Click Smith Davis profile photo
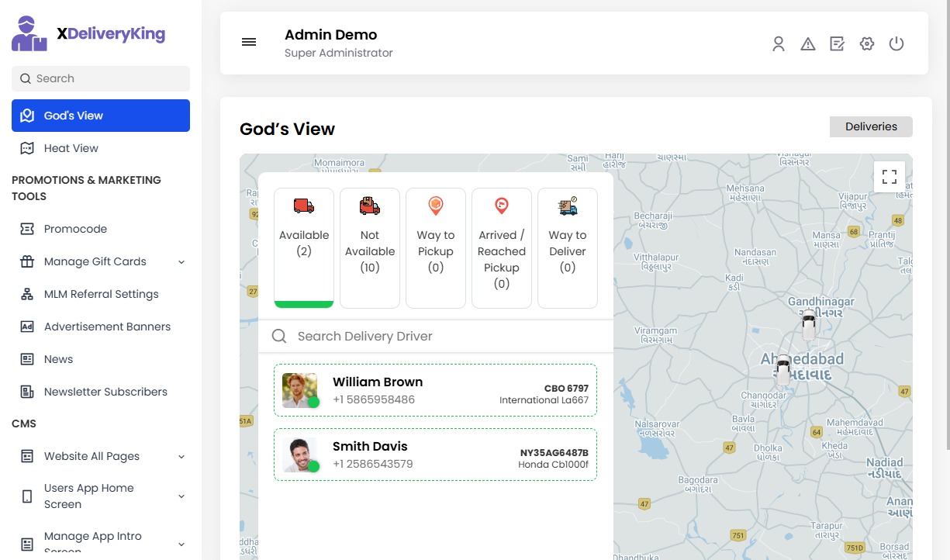Viewport: 950px width, 560px height. (x=299, y=455)
